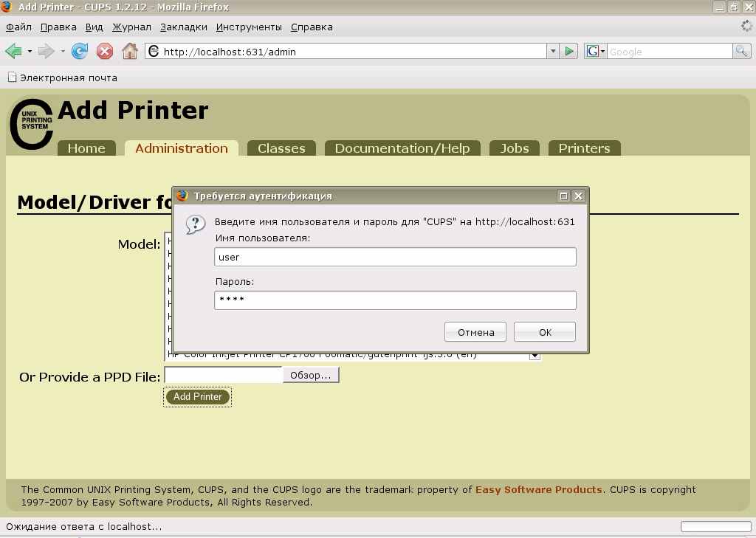Switch to the Classes tab

coord(281,148)
